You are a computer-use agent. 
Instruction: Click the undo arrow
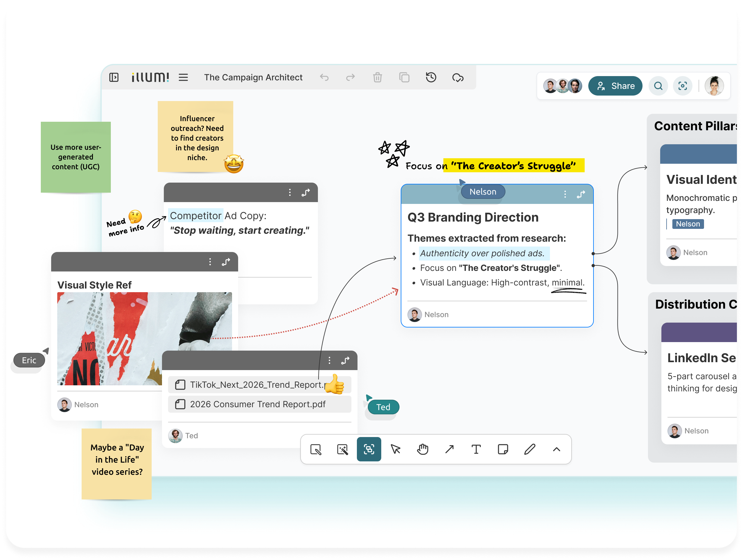[x=324, y=78]
